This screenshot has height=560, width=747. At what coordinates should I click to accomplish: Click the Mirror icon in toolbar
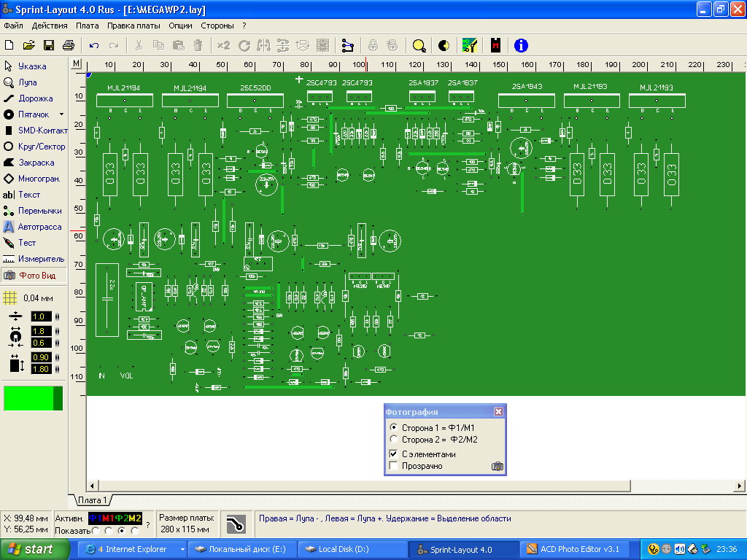tap(263, 45)
